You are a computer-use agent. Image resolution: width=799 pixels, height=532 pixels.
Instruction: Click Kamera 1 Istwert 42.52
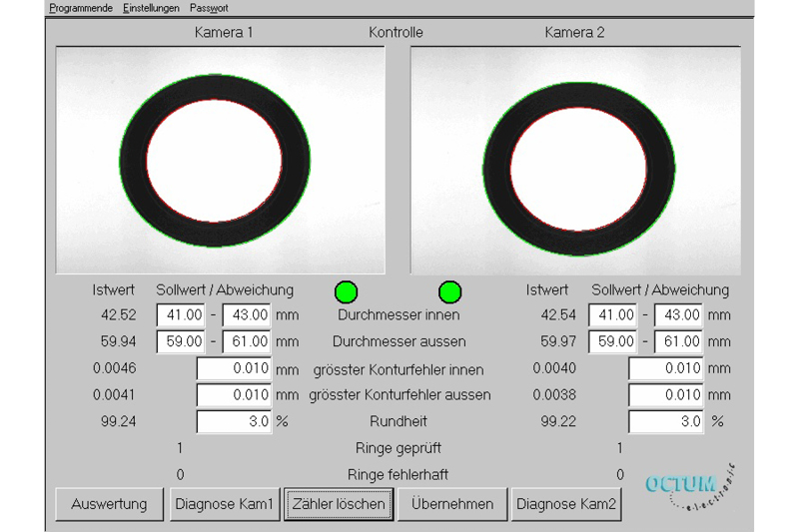tap(118, 315)
